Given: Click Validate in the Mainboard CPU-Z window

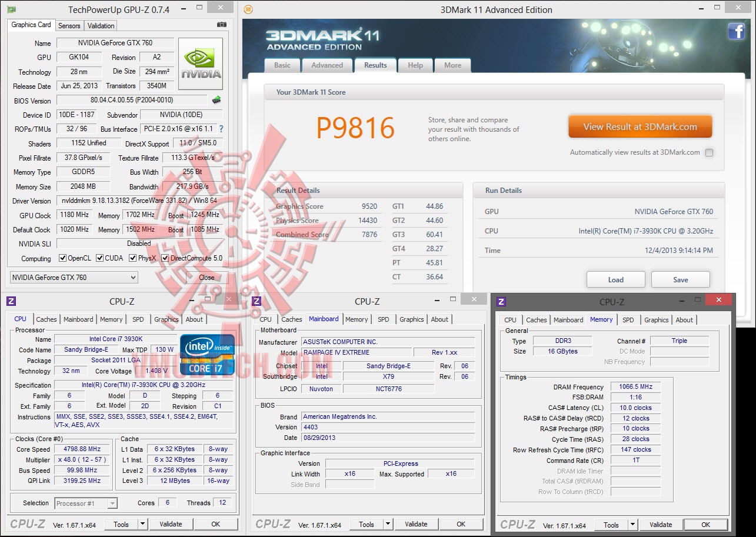Looking at the screenshot, I should [417, 524].
